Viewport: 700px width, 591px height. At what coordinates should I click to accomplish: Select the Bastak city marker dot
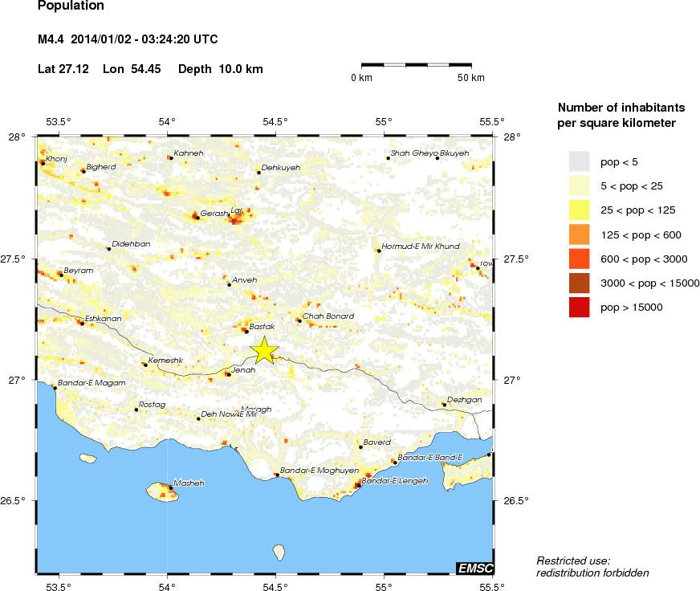click(246, 331)
